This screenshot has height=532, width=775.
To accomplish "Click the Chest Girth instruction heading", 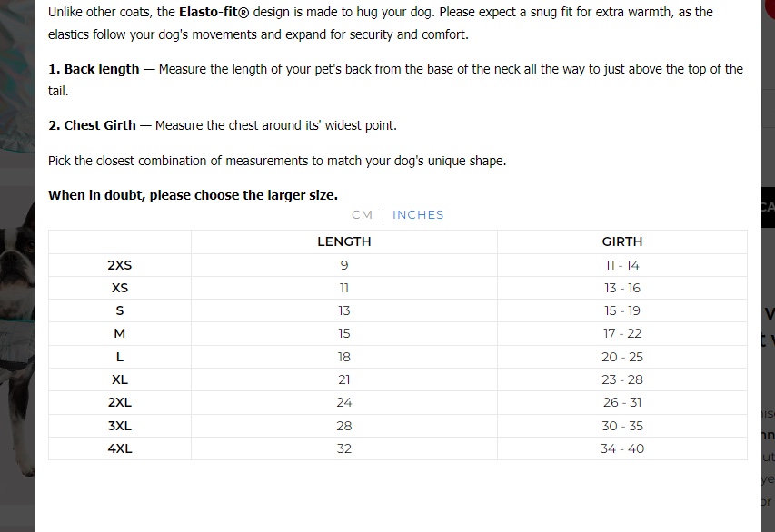I will 92,125.
